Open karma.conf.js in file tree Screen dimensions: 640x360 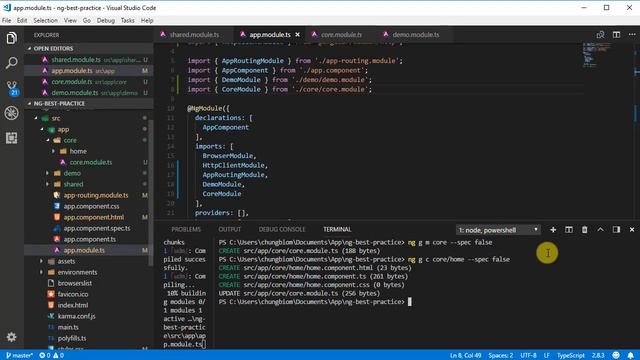(x=77, y=316)
